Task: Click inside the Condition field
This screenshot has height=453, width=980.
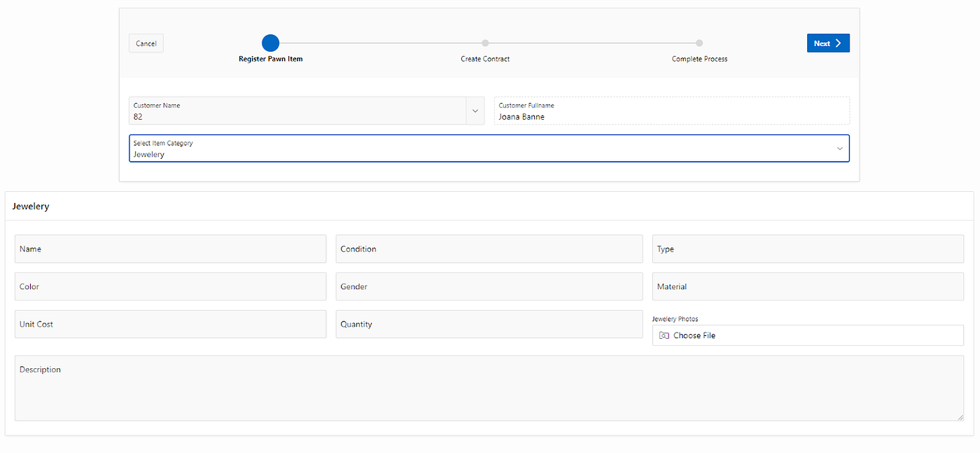Action: click(x=489, y=249)
